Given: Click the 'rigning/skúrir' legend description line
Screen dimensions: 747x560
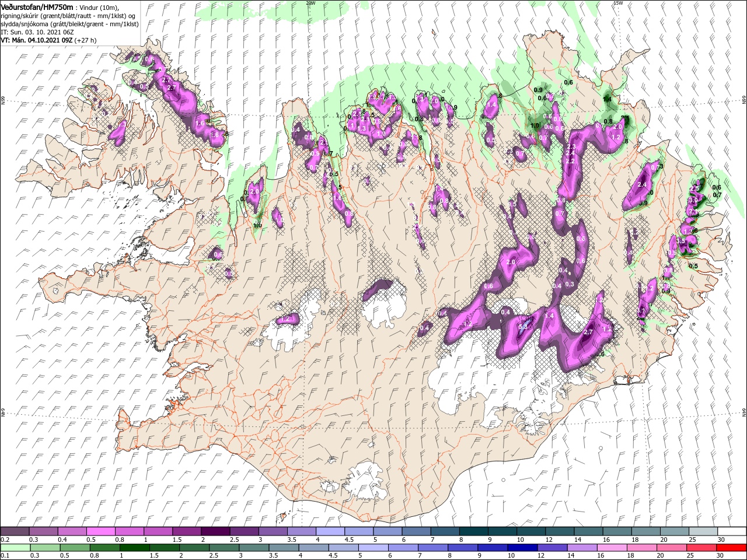Looking at the screenshot, I should click(68, 16).
